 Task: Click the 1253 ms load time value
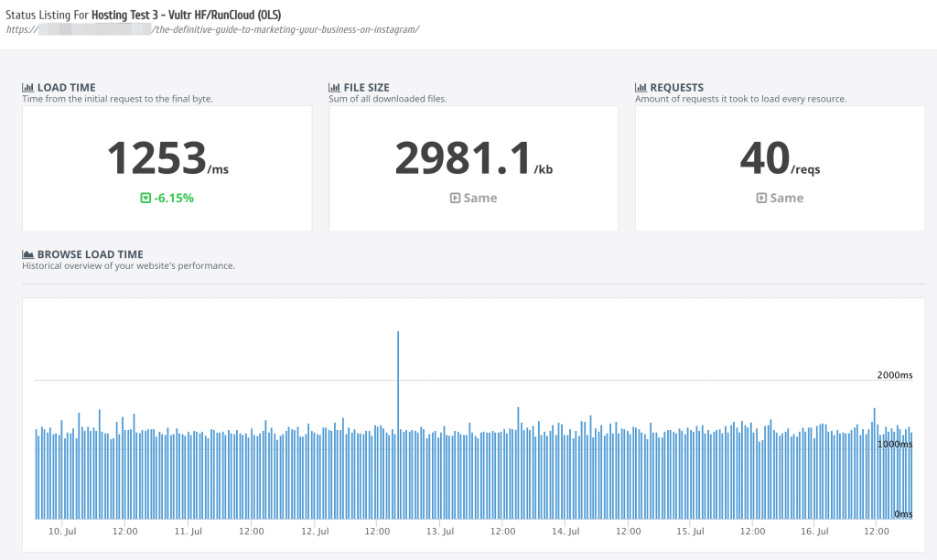(156, 158)
